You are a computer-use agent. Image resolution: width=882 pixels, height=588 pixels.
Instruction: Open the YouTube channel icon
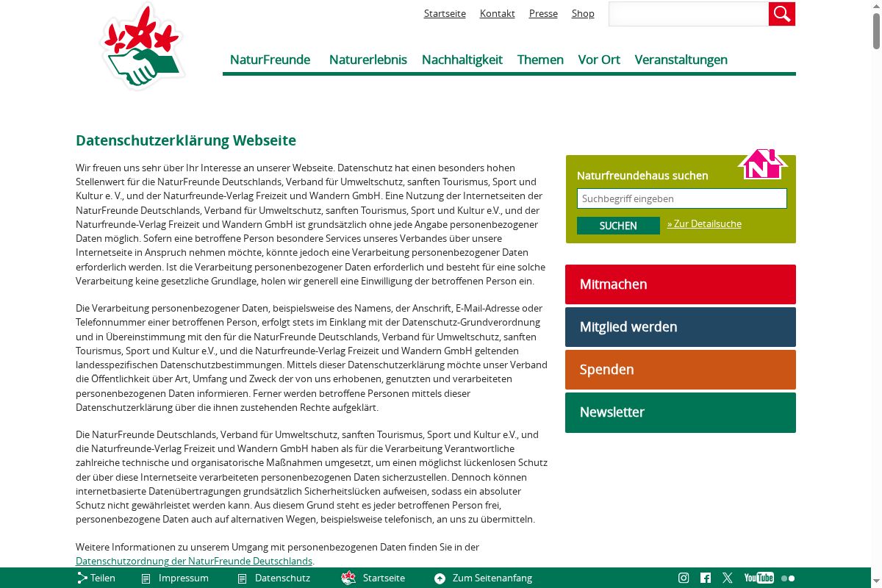click(x=759, y=578)
